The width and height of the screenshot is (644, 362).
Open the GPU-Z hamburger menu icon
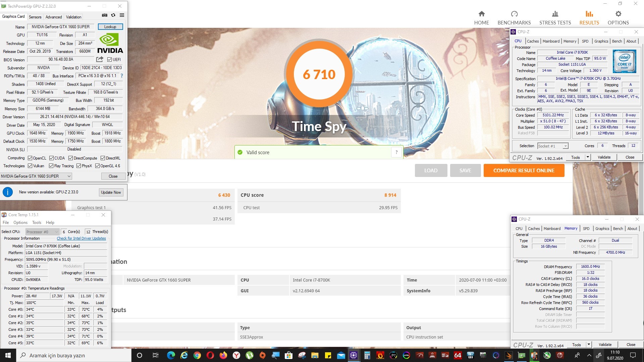pyautogui.click(x=122, y=15)
